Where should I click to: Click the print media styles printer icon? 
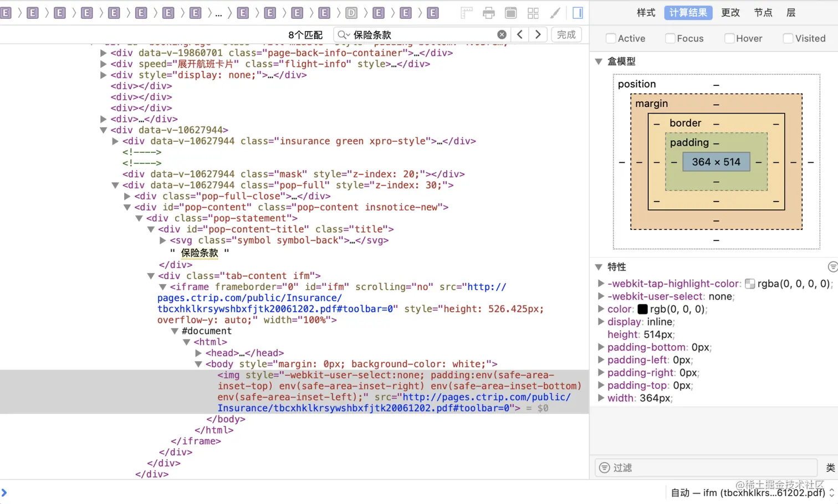tap(489, 13)
